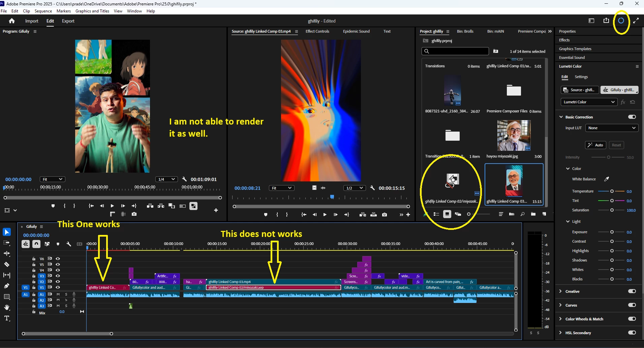The height and width of the screenshot is (348, 644).
Task: Export frame from Source monitor
Action: tap(385, 215)
